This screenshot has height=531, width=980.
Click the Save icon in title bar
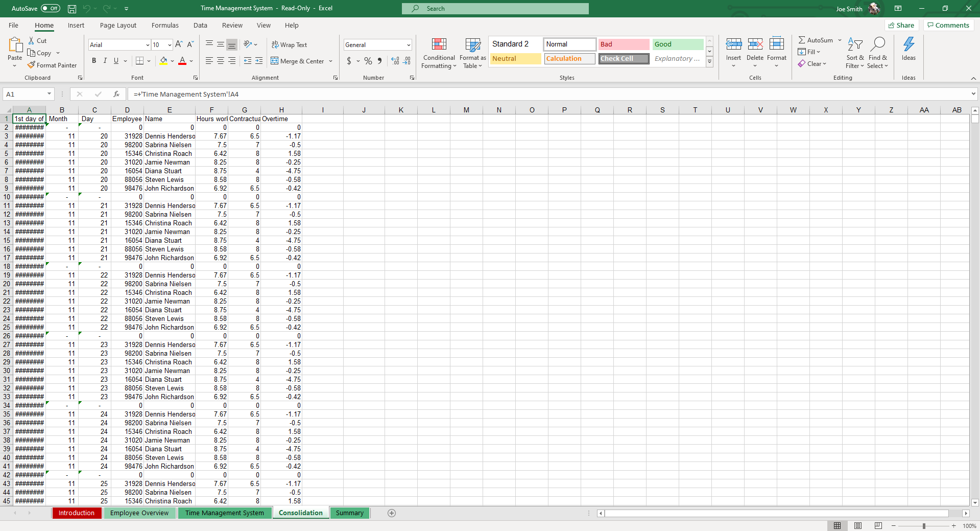(x=72, y=9)
